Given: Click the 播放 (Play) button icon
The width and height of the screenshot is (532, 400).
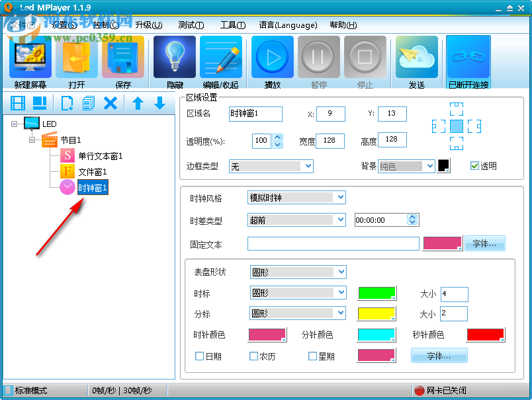Looking at the screenshot, I should click(272, 56).
